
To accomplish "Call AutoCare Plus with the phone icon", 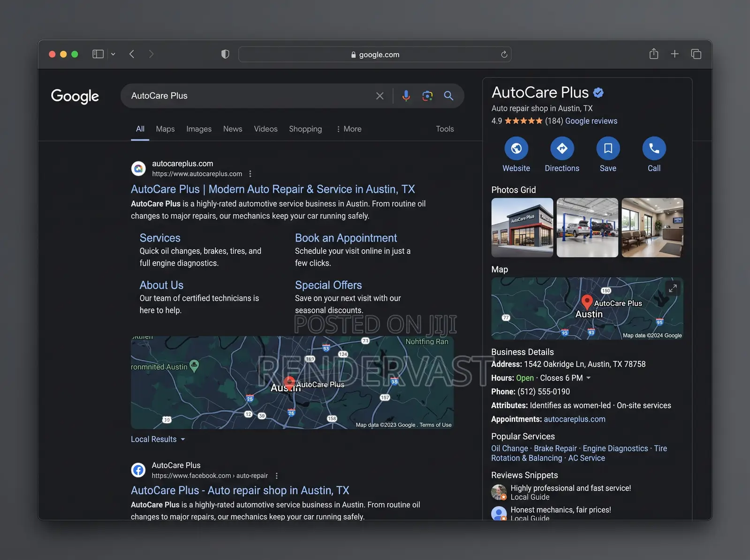I will click(654, 149).
